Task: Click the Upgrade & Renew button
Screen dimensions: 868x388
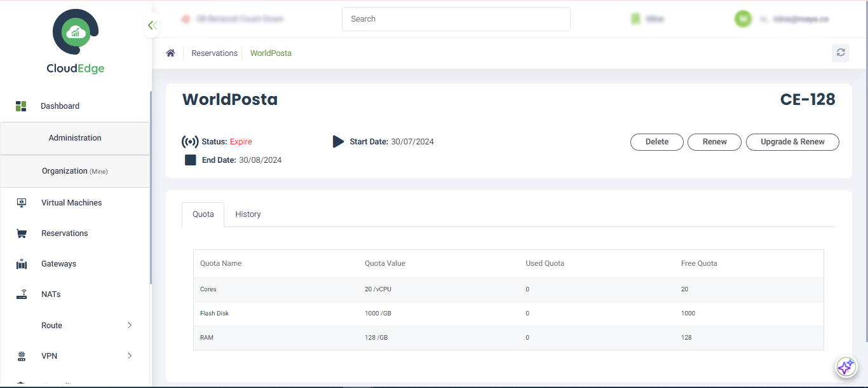Action: pos(792,142)
